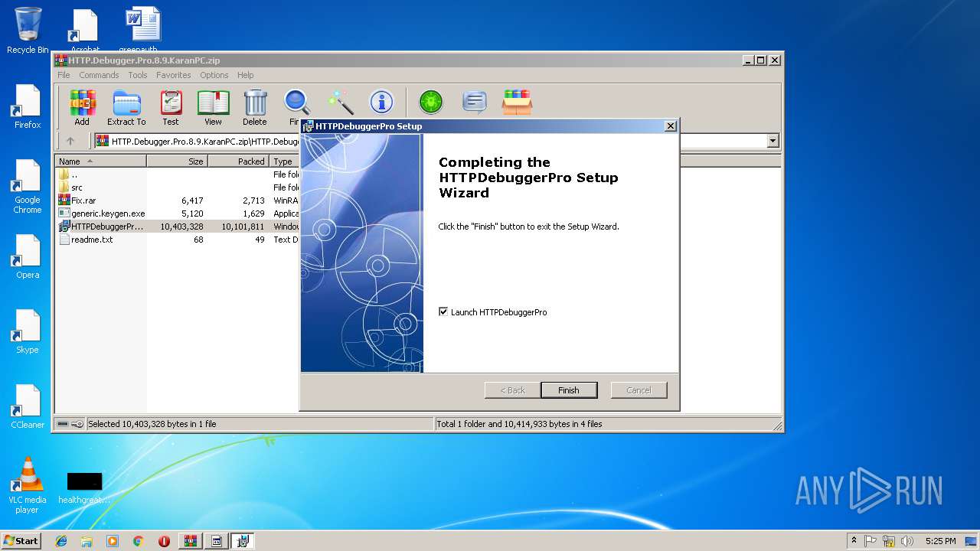Click WinRAR taskbar button
Viewport: 980px width, 551px height.
[191, 541]
